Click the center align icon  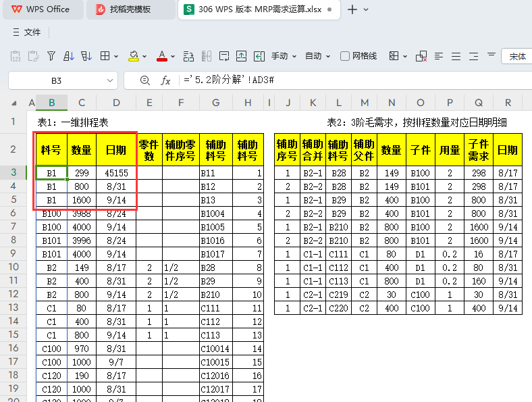pos(456,56)
